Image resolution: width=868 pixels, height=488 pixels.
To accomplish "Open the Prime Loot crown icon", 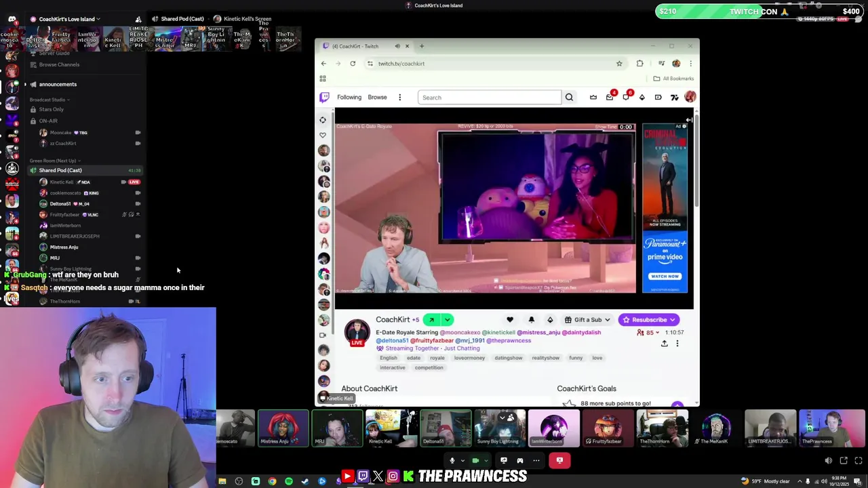I will (x=593, y=98).
